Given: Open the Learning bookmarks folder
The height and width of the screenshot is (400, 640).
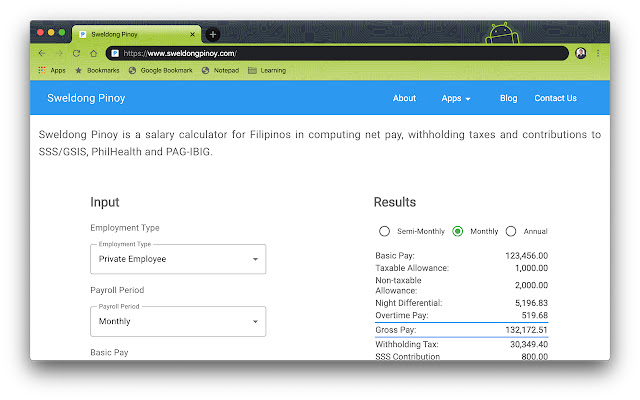Looking at the screenshot, I should point(267,70).
